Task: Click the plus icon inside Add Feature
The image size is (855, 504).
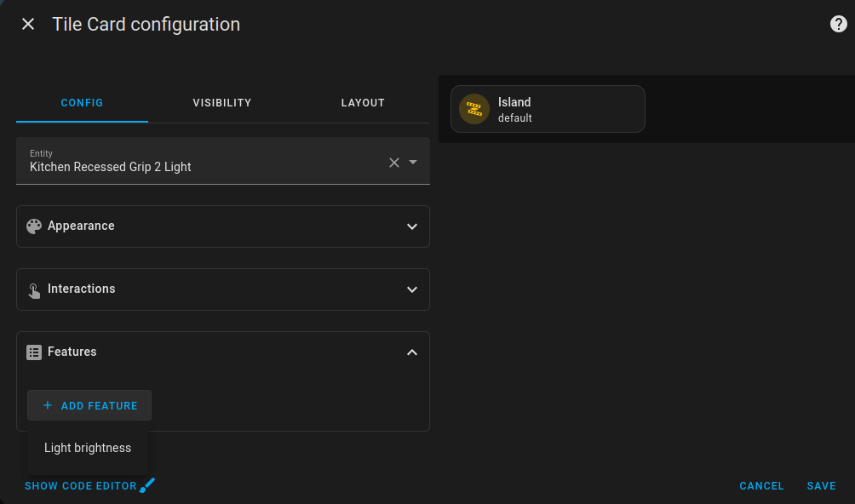Action: tap(48, 405)
